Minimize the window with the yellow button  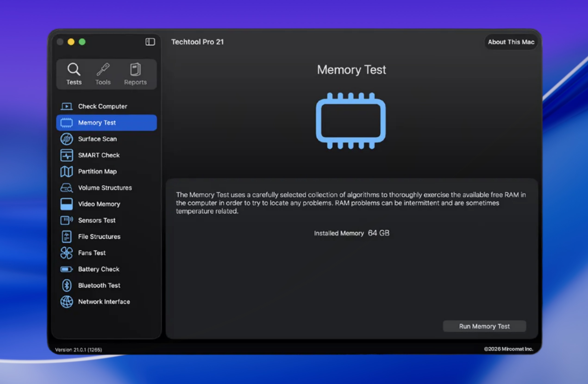tap(71, 42)
